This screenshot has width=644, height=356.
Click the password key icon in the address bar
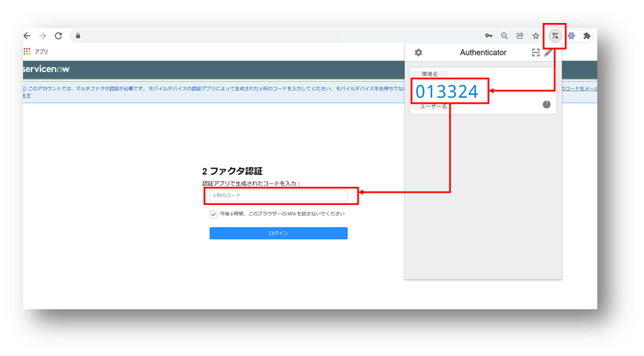pos(488,36)
